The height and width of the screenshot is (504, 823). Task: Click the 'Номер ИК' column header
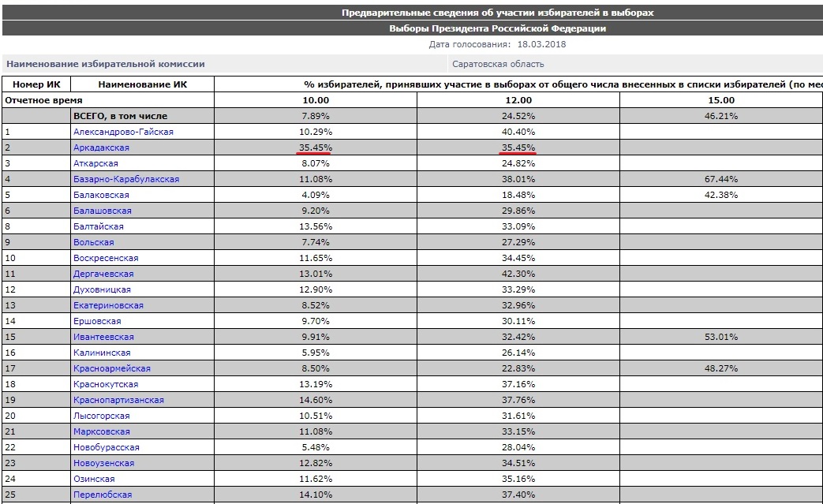(x=36, y=84)
